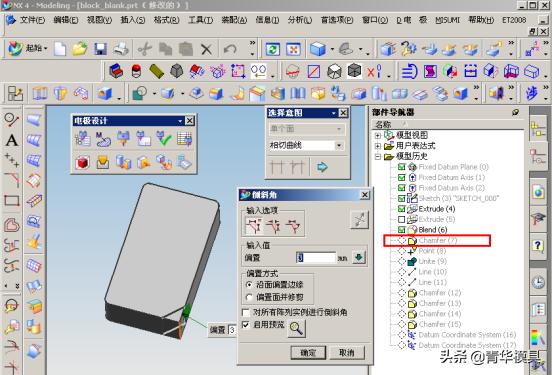Open the face rule dropdown in selection intent
552x375 pixels.
pyautogui.click(x=339, y=129)
